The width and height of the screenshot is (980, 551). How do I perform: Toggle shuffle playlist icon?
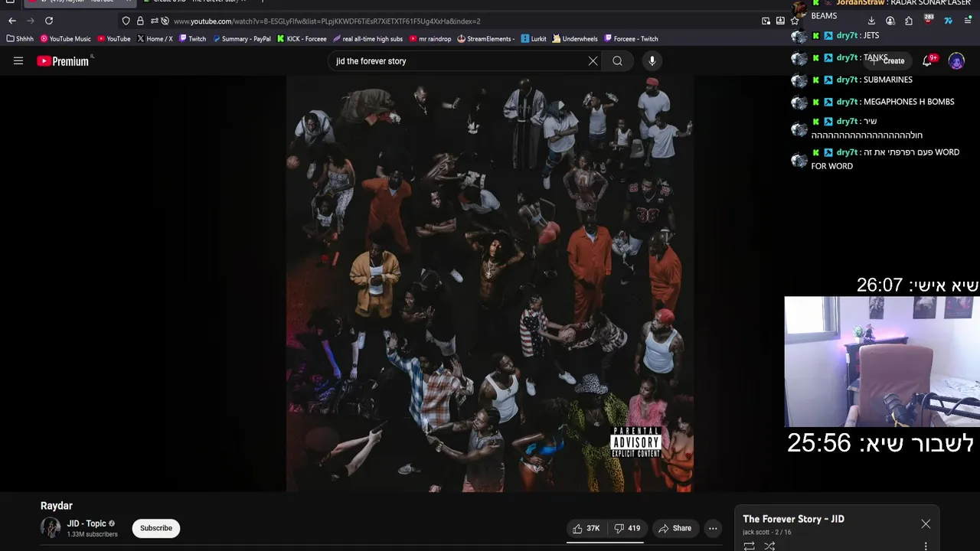[769, 546]
